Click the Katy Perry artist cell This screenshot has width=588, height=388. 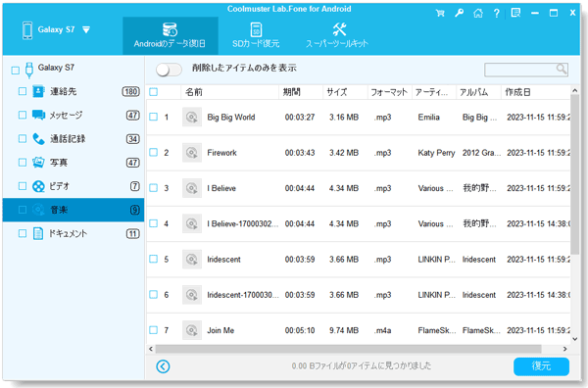coord(436,153)
